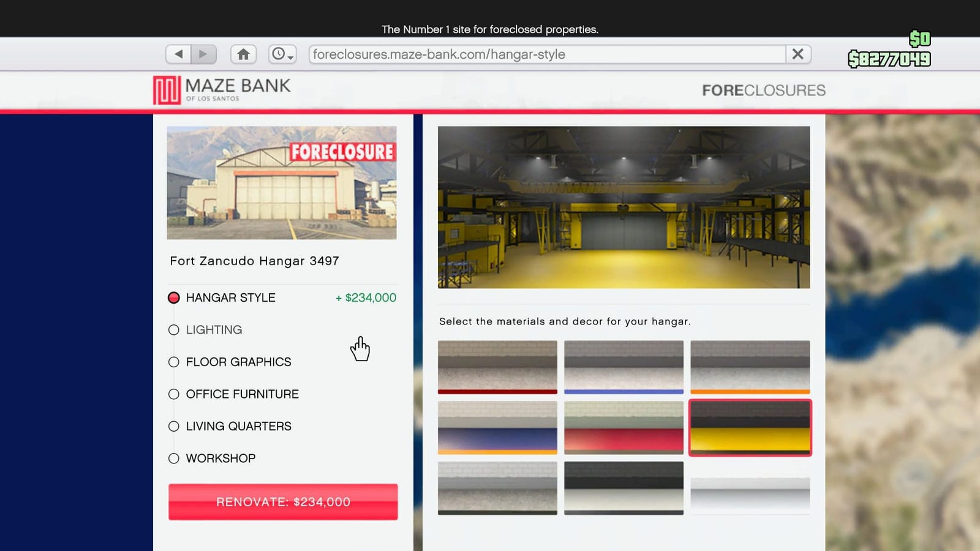Image resolution: width=980 pixels, height=551 pixels.
Task: Click inside the URL address field
Action: pos(545,54)
